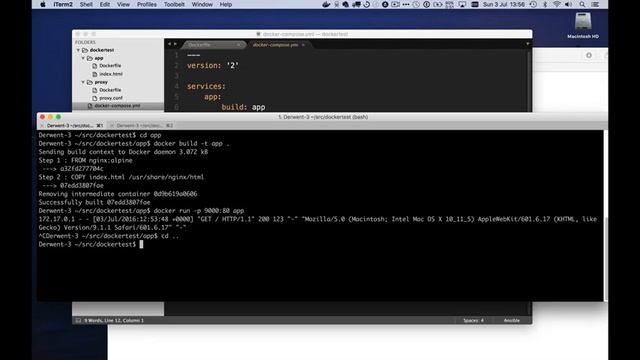Viewport: 640px width, 360px height.
Task: Open index.html in the sidebar
Action: [111, 74]
